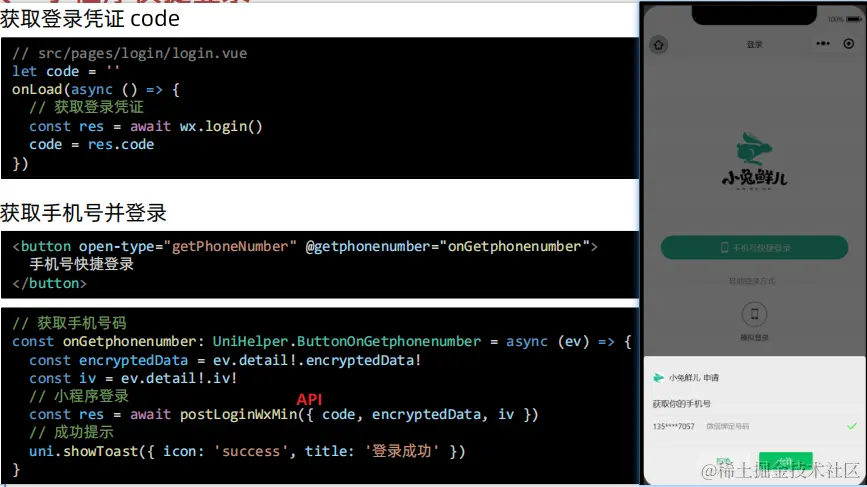Click the red API label
This screenshot has width=867, height=487.
tap(309, 399)
